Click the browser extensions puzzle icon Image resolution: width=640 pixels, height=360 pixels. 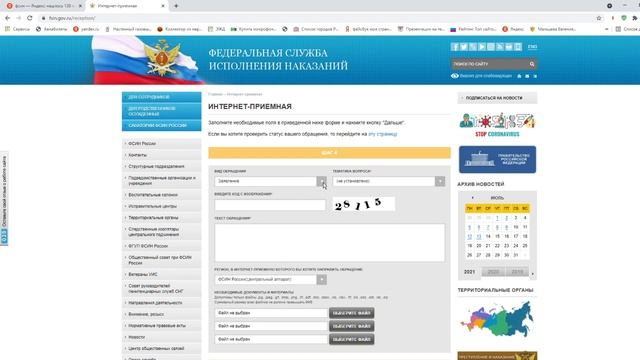(634, 18)
